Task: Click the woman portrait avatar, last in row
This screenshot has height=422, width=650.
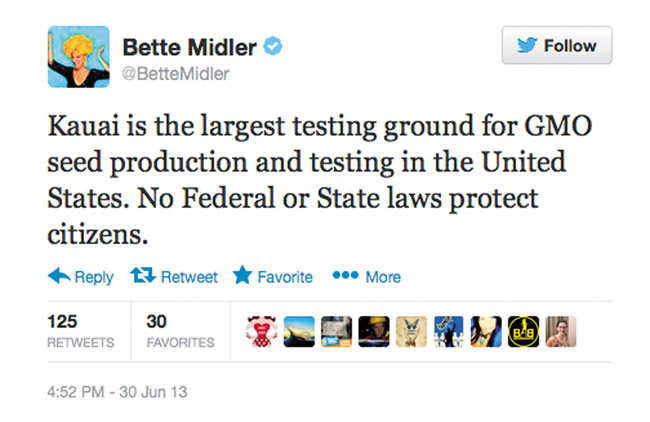Action: [561, 332]
